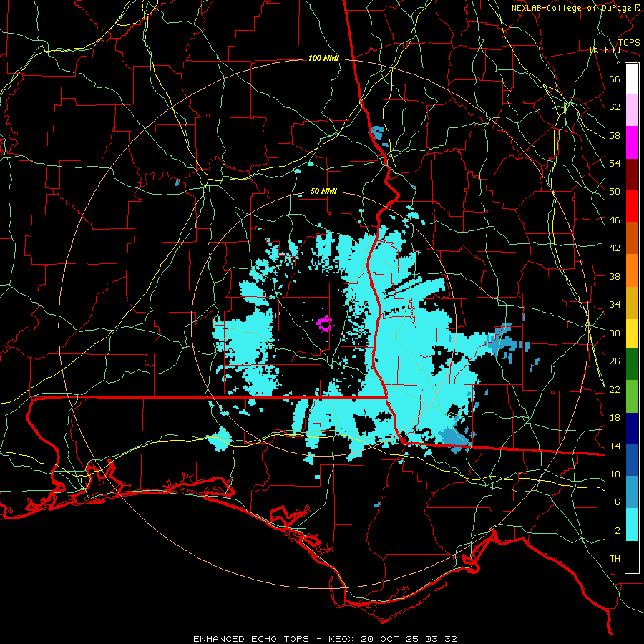Click the isolated cyan echo blob near southwest highway
This screenshot has width=644, height=644.
(220, 439)
